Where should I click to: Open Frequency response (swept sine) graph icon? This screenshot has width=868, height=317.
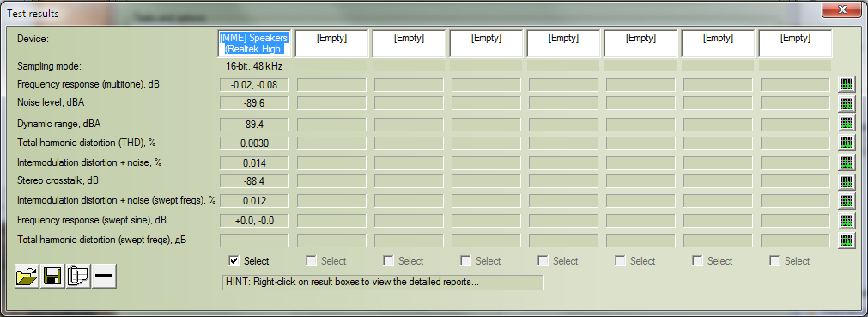pyautogui.click(x=846, y=221)
